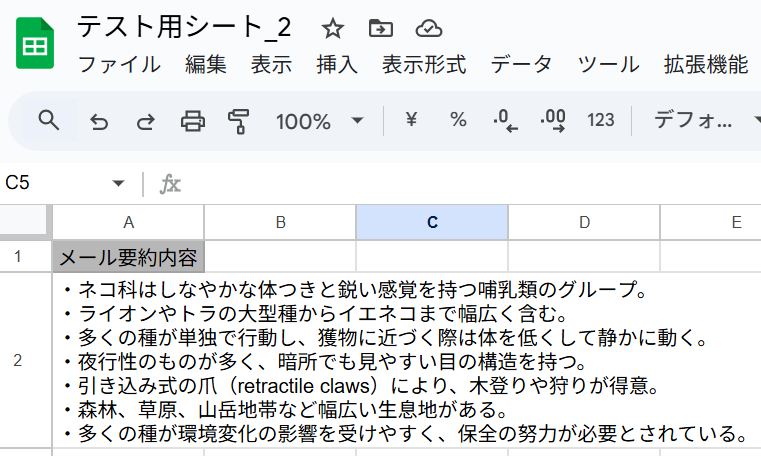
Task: Open the ツール menu
Action: pyautogui.click(x=608, y=65)
